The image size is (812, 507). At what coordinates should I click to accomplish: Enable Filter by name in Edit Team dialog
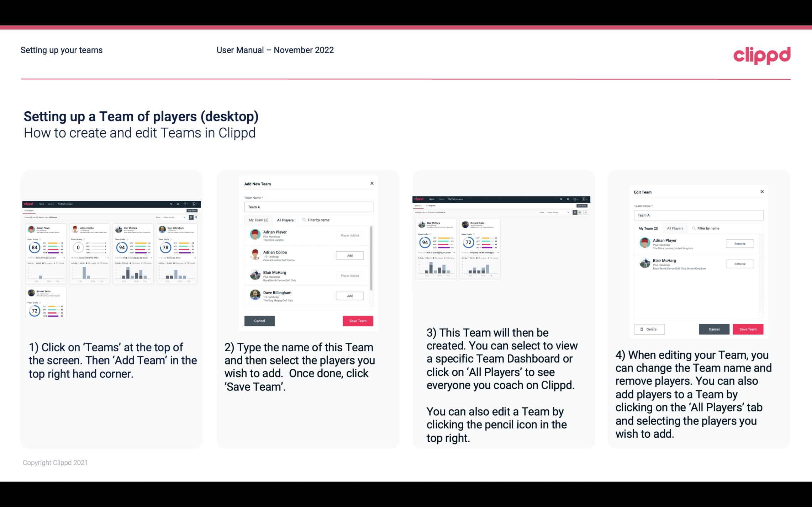tap(707, 228)
